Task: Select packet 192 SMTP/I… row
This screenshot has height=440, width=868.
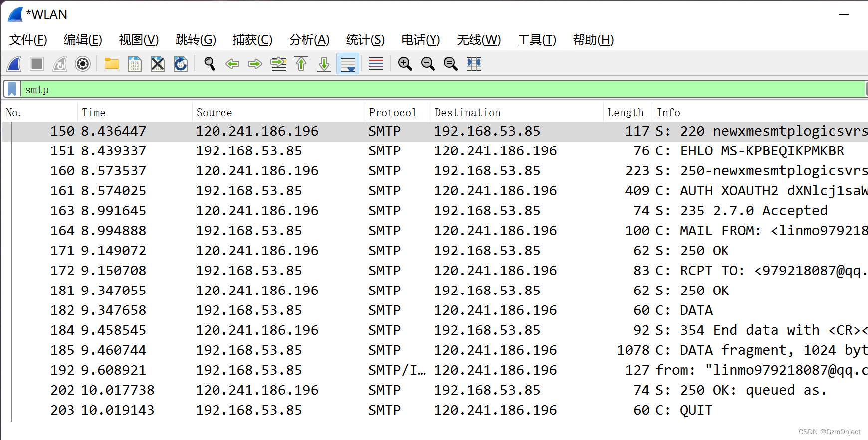Action: 434,370
